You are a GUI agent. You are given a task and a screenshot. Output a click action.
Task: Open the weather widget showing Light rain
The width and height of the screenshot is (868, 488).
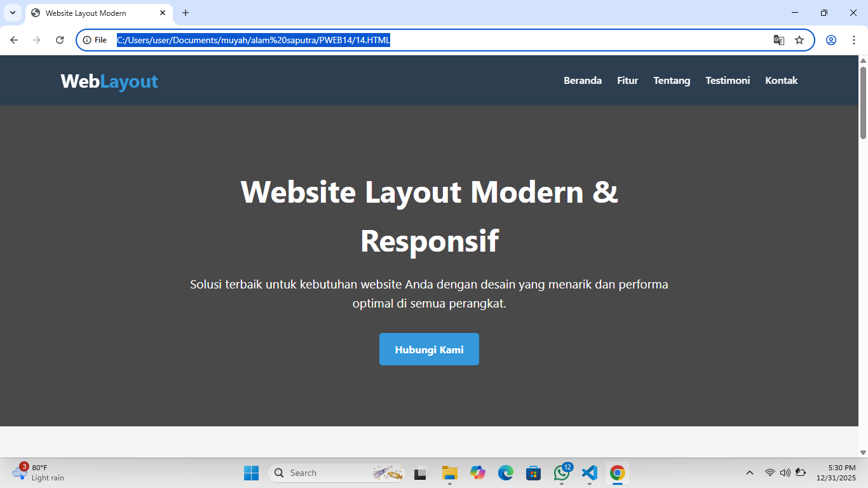(39, 473)
